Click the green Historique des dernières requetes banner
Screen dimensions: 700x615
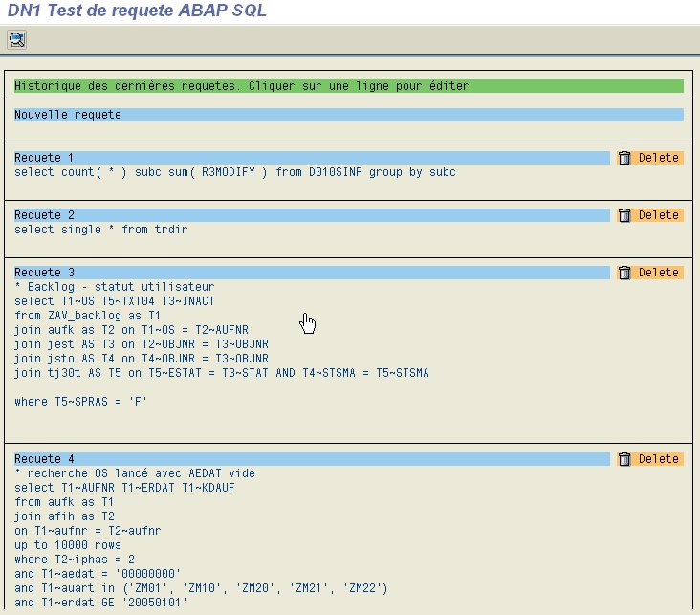coord(349,86)
